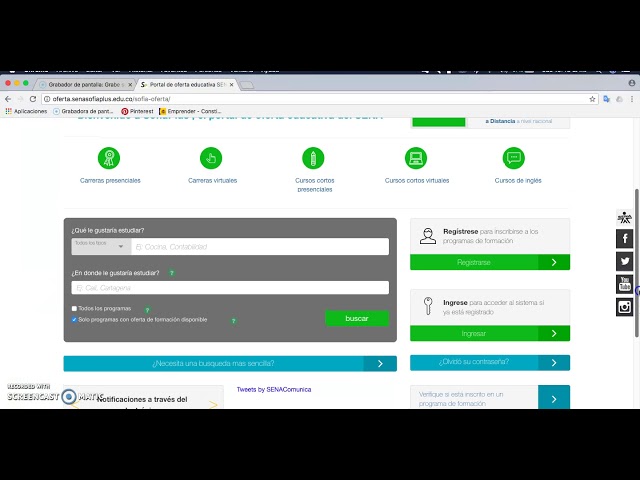Click '¿Necesita una busqueda mas sencilla?' bar
The width and height of the screenshot is (640, 480).
pyautogui.click(x=230, y=364)
